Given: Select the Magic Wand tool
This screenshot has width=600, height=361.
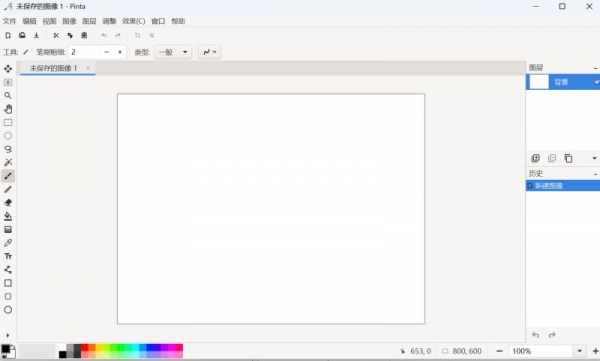Looking at the screenshot, I should [8, 162].
